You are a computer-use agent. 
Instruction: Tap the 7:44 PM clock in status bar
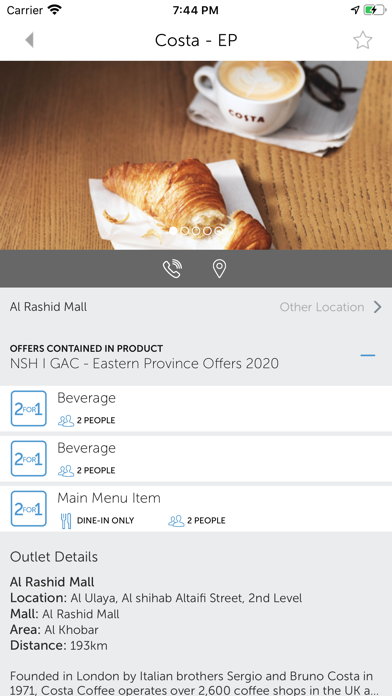(x=196, y=10)
